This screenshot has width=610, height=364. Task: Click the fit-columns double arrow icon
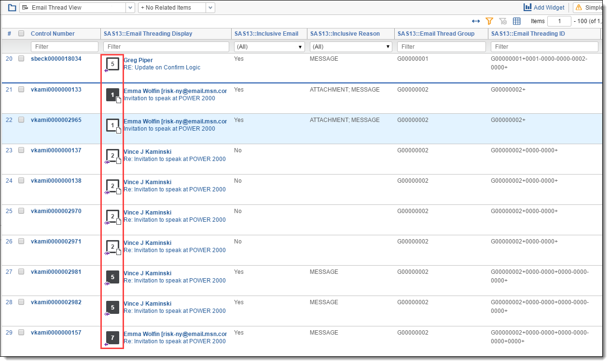click(476, 21)
